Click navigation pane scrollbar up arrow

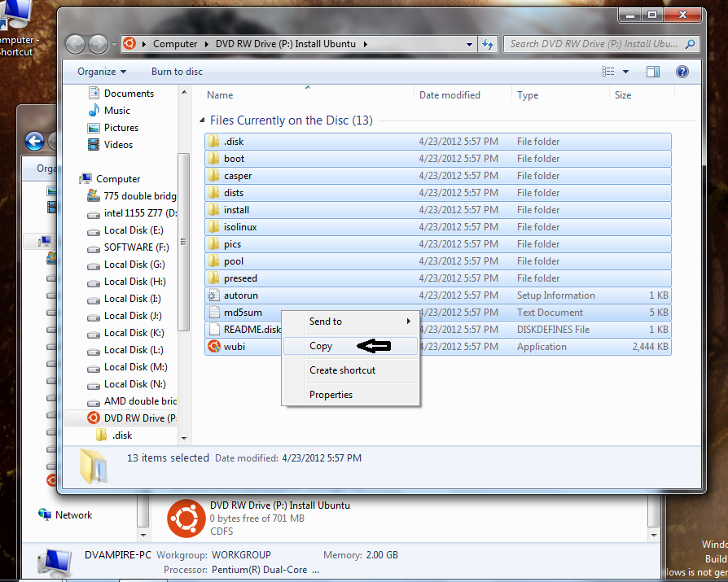[184, 92]
